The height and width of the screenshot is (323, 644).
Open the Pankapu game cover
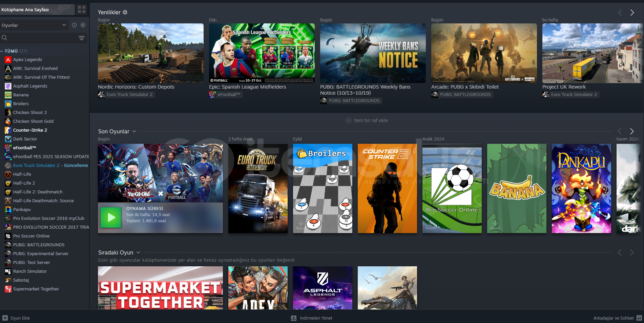coord(581,188)
